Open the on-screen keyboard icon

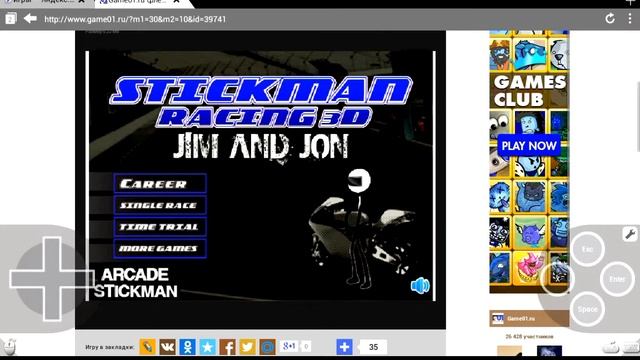click(x=631, y=347)
